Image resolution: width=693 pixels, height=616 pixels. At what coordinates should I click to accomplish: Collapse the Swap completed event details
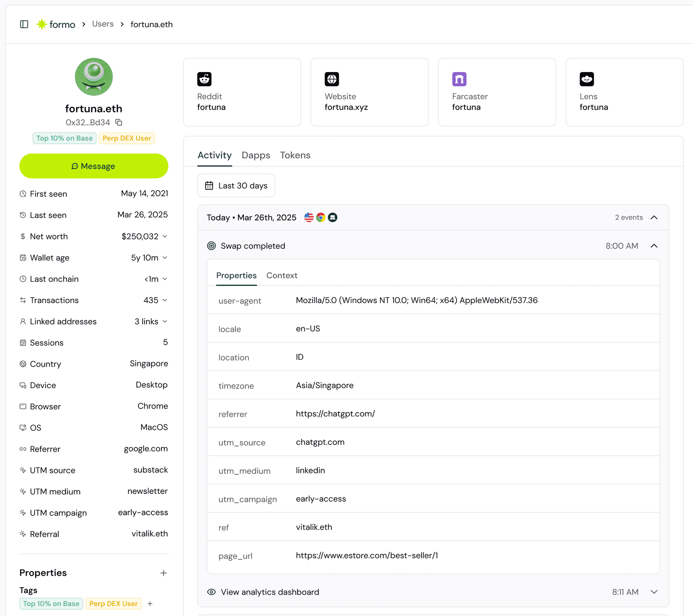click(654, 246)
